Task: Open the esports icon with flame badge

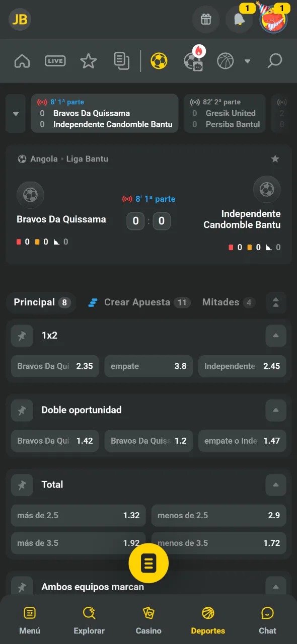Action: tap(194, 60)
